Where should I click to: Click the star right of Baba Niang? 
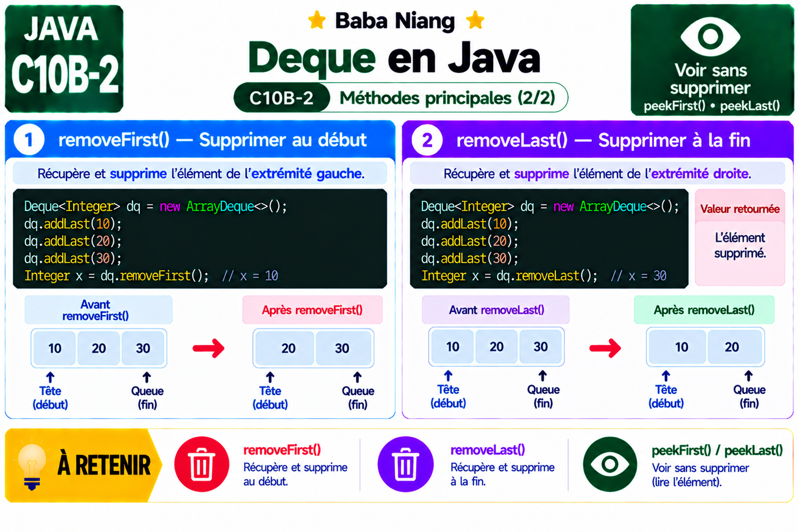pyautogui.click(x=475, y=21)
